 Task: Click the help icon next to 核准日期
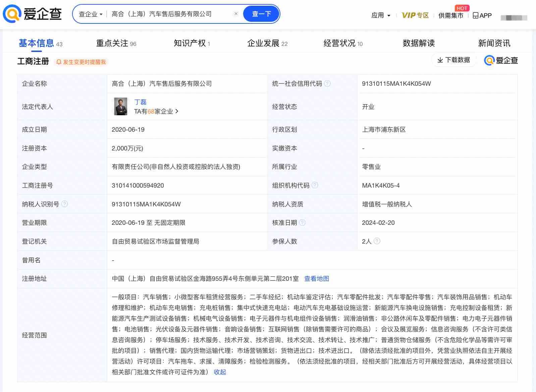pyautogui.click(x=302, y=222)
